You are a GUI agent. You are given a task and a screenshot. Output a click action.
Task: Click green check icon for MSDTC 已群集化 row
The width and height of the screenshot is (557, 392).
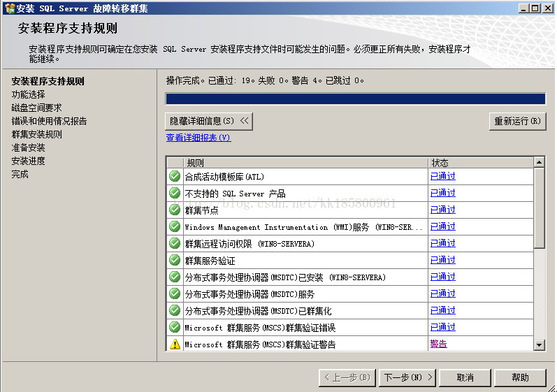coord(175,310)
